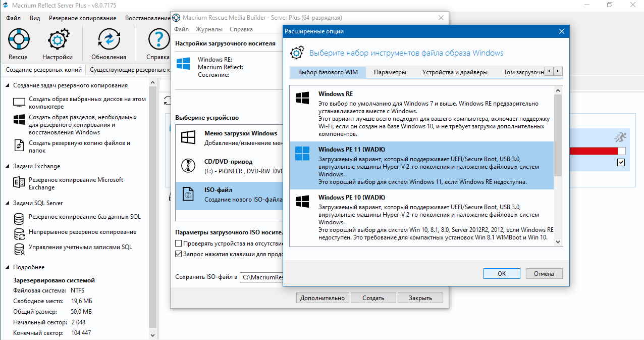644x340 pixels.
Task: Click the ISO file save path field
Action: click(261, 277)
